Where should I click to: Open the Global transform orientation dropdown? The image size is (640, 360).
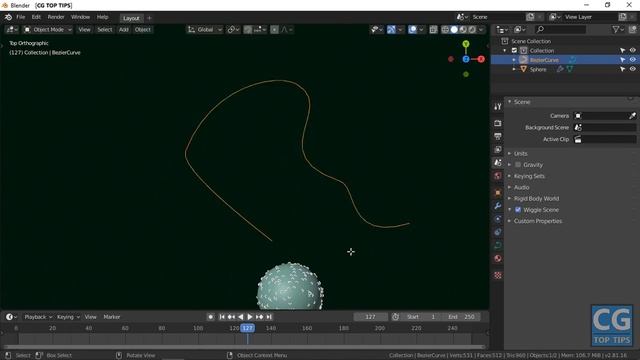(x=205, y=30)
